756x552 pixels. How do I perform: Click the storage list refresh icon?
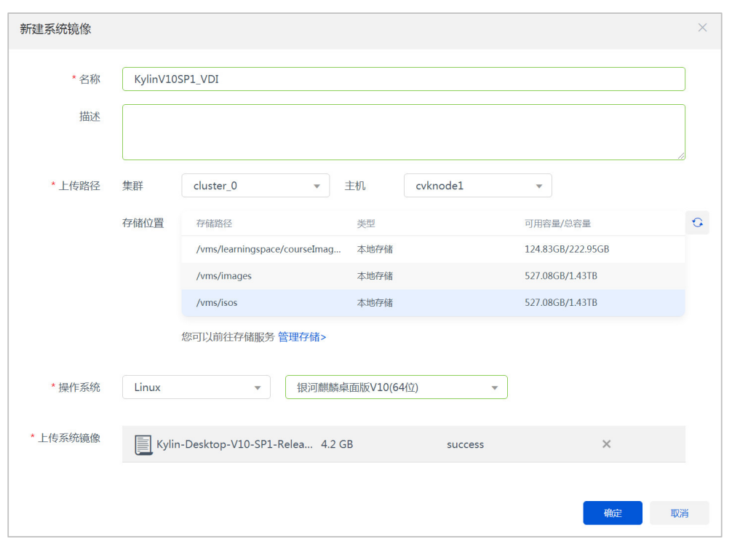(697, 223)
